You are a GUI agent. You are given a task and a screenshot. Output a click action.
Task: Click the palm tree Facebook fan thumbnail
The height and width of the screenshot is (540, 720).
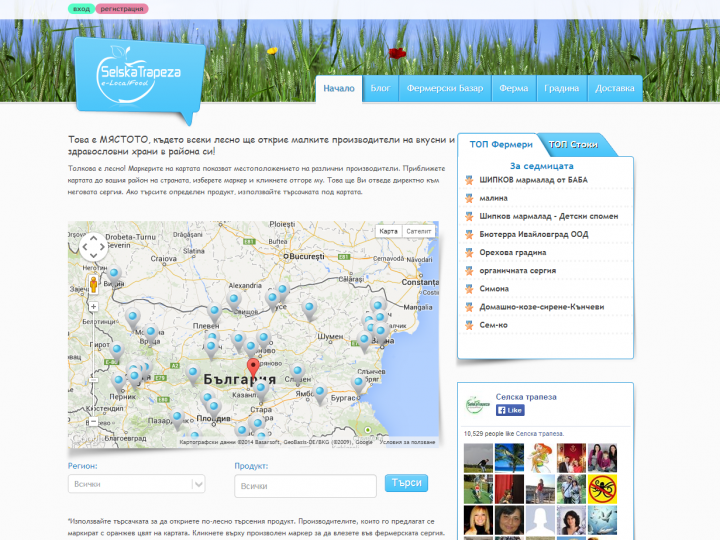(509, 458)
